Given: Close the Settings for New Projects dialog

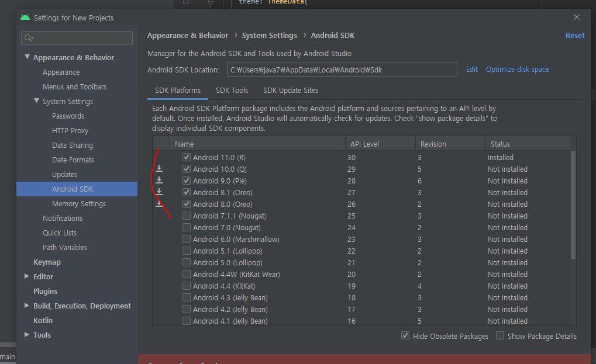Looking at the screenshot, I should tap(577, 17).
